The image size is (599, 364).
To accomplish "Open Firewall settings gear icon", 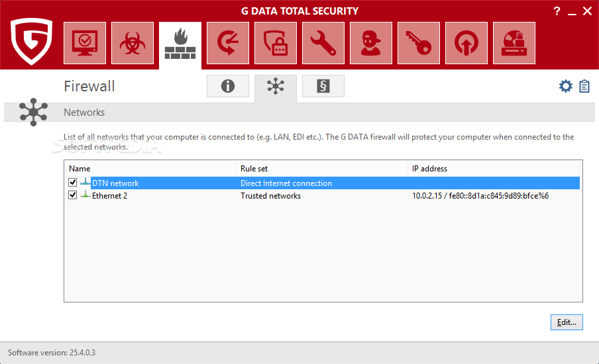I will (566, 86).
